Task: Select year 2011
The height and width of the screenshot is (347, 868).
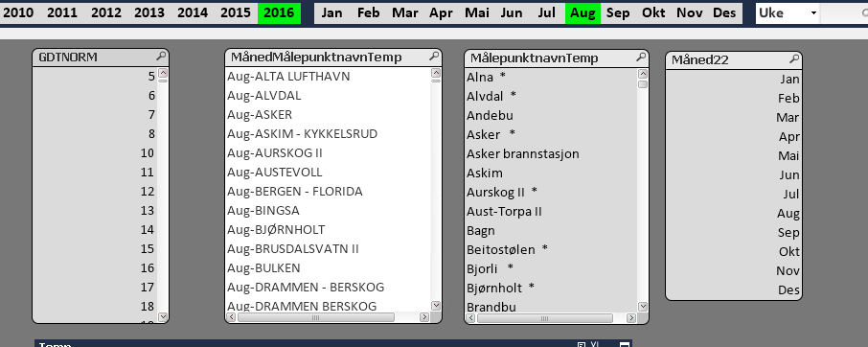Action: click(x=62, y=13)
